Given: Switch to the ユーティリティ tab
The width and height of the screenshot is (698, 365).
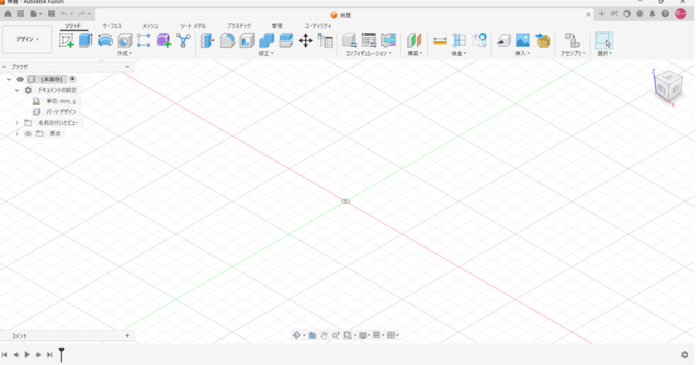Looking at the screenshot, I should coord(318,26).
